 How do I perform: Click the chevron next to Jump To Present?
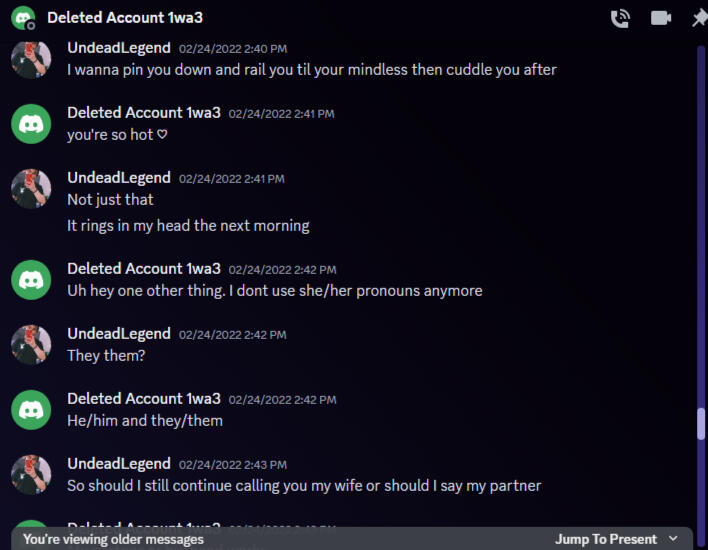(x=673, y=539)
